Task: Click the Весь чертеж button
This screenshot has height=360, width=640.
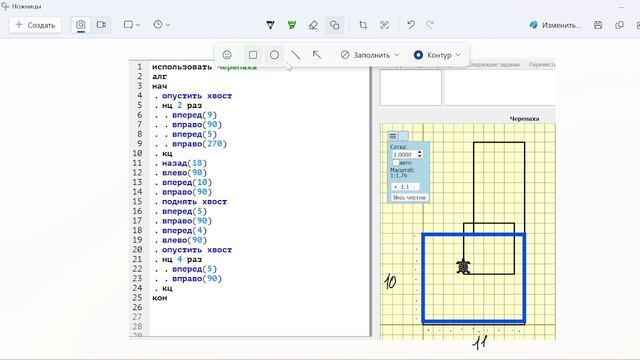Action: pos(409,198)
